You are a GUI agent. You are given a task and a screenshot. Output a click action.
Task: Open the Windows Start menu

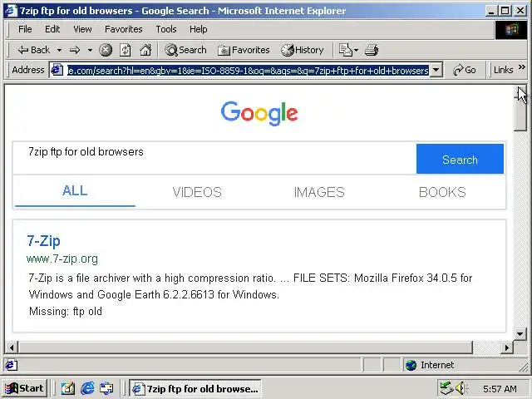click(x=24, y=388)
